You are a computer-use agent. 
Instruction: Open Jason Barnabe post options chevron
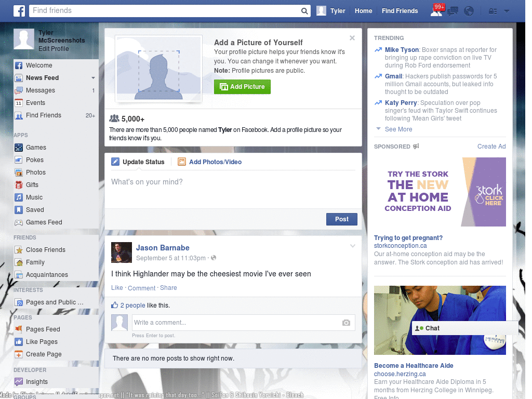click(353, 246)
